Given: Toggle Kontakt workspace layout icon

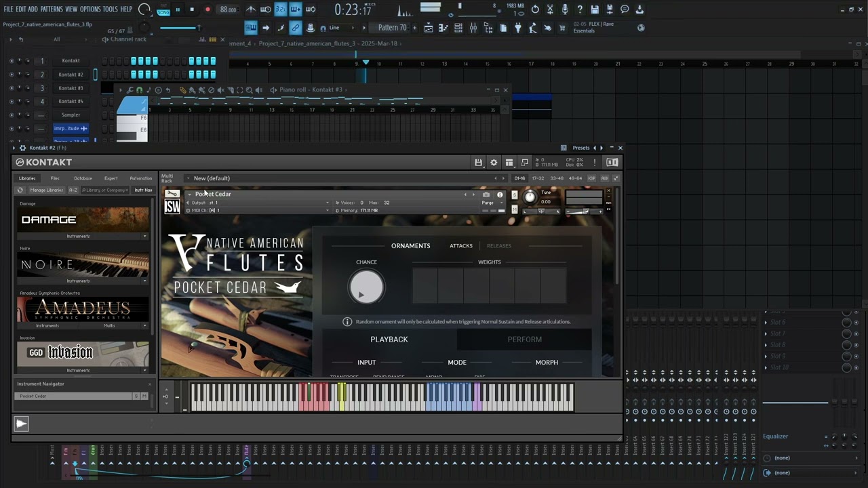Looking at the screenshot, I should coord(509,163).
